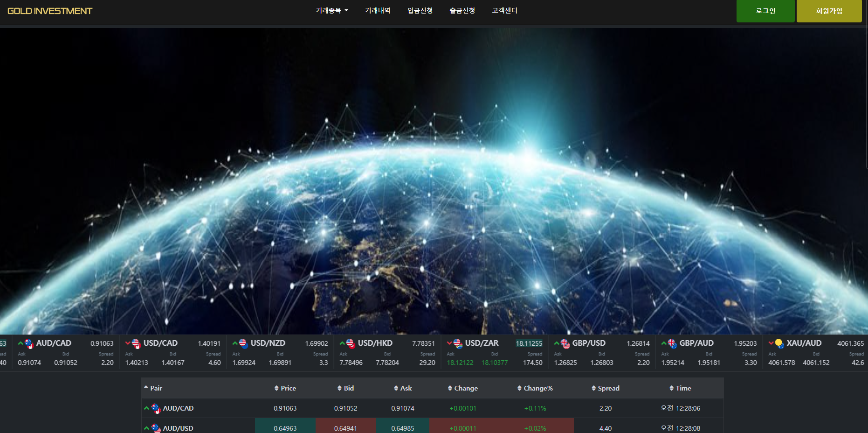The image size is (868, 433).
Task: Sort the table by Spread column
Action: 606,388
